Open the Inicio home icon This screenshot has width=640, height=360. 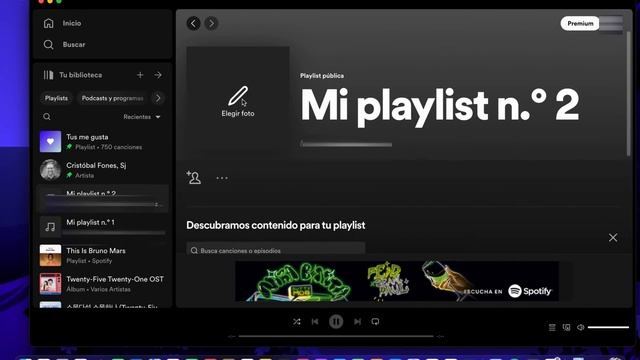(49, 23)
